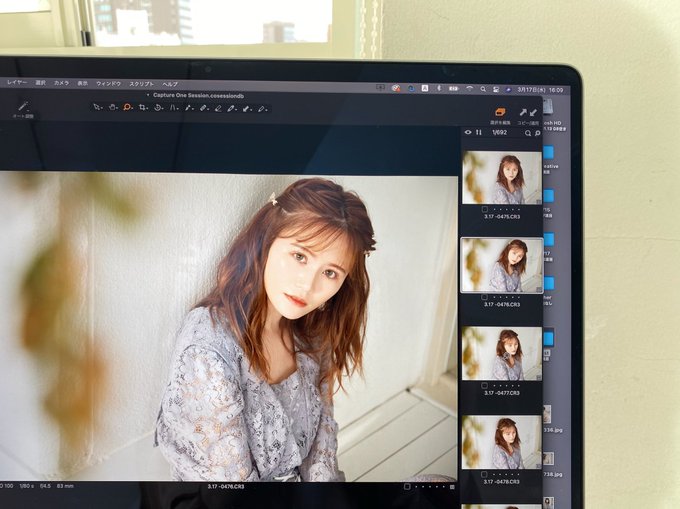The image size is (680, 509).
Task: Select the Keystone correction tool
Action: pos(173,108)
